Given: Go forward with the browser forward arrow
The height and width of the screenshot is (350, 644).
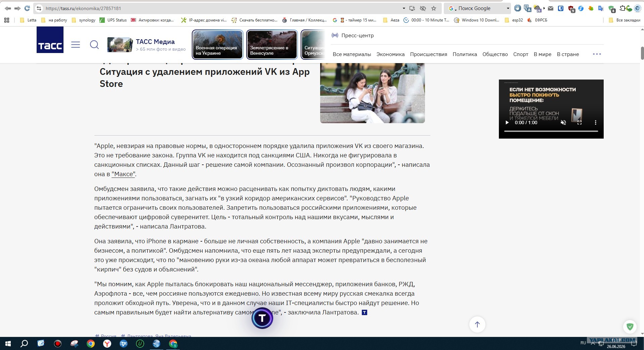Looking at the screenshot, I should [x=17, y=8].
